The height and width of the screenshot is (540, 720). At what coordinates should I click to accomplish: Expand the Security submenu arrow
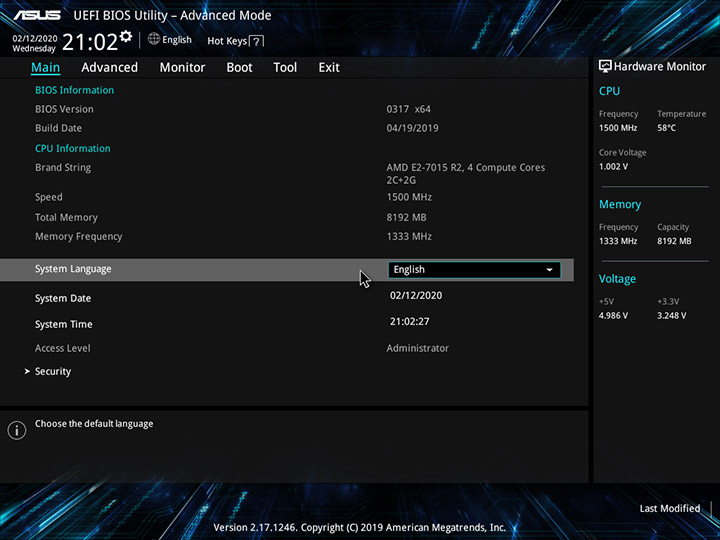pos(27,371)
